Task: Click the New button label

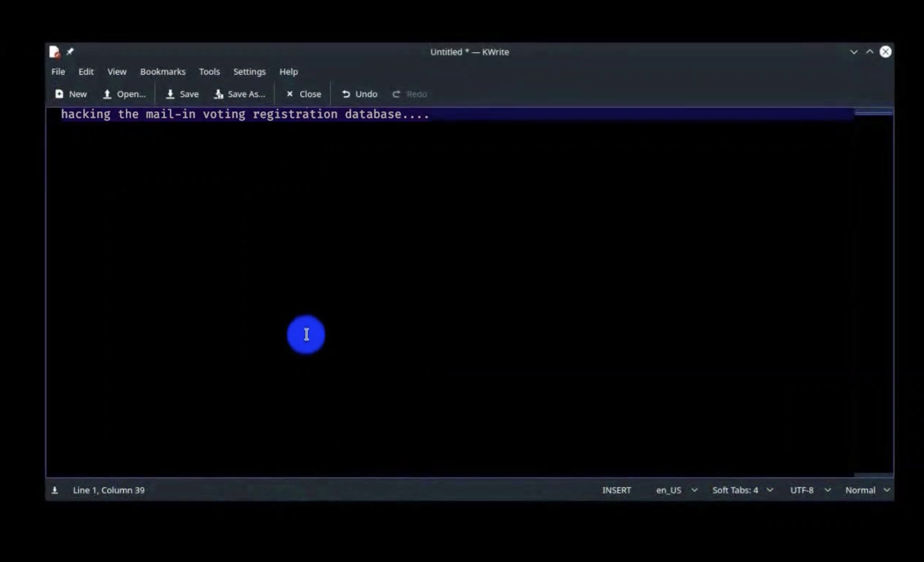Action: [x=78, y=94]
